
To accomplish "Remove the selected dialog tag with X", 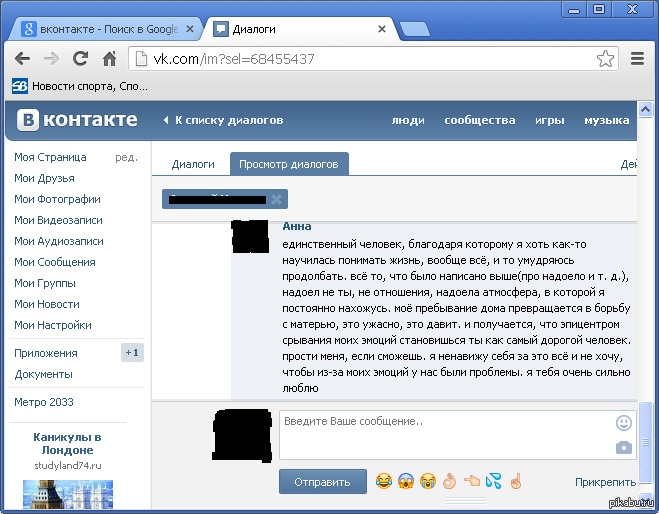I will pos(277,199).
